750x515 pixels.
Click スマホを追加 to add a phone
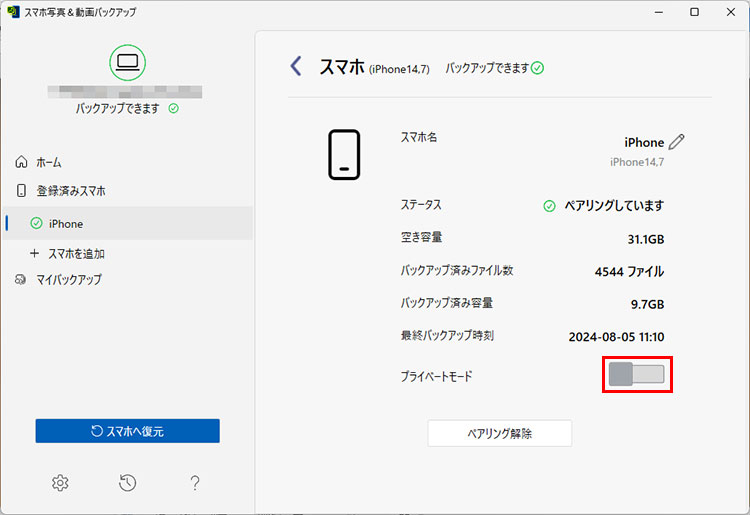click(x=76, y=254)
